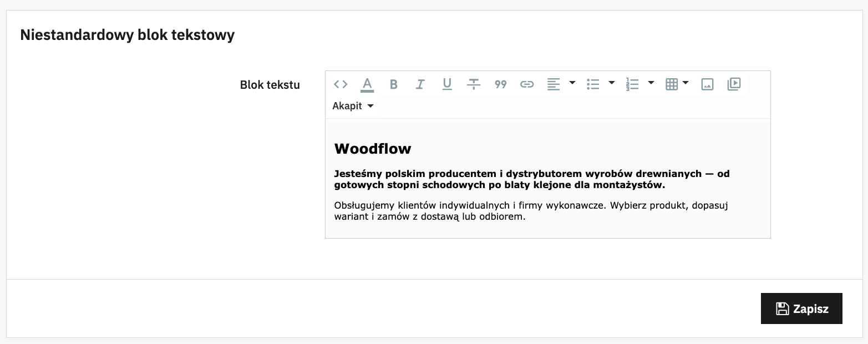The image size is (868, 344).
Task: Insert a video into the editor
Action: click(734, 84)
